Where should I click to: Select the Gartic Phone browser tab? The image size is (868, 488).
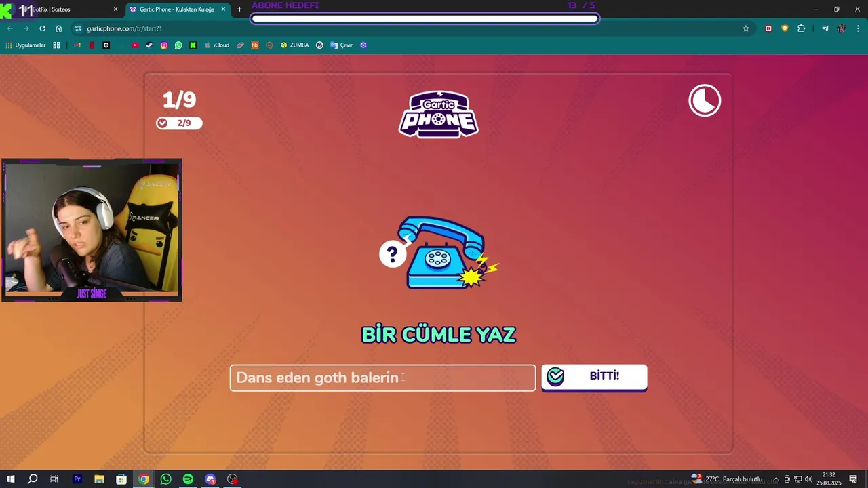[178, 9]
